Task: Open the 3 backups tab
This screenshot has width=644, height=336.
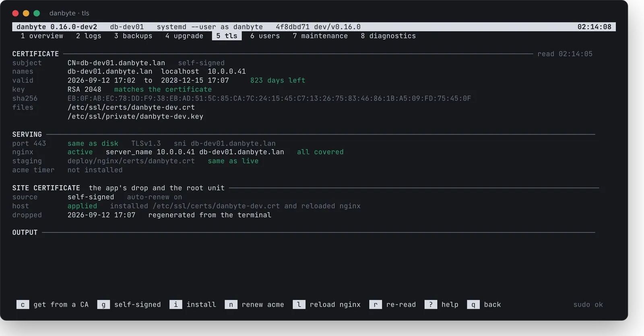Action: (x=133, y=36)
